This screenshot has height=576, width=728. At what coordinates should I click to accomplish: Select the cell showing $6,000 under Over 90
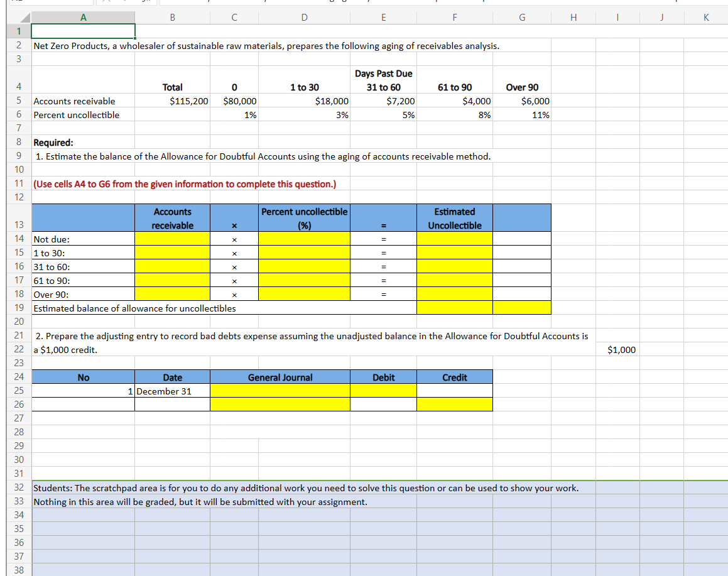tap(522, 101)
